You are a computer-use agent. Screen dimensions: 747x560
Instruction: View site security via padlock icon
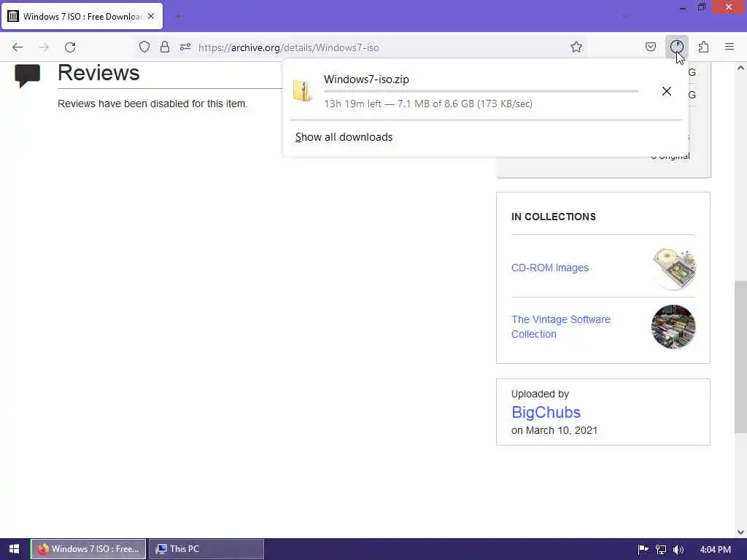click(x=165, y=47)
